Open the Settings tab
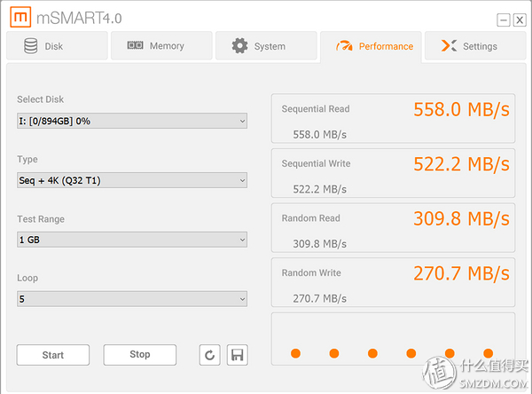 [x=475, y=46]
